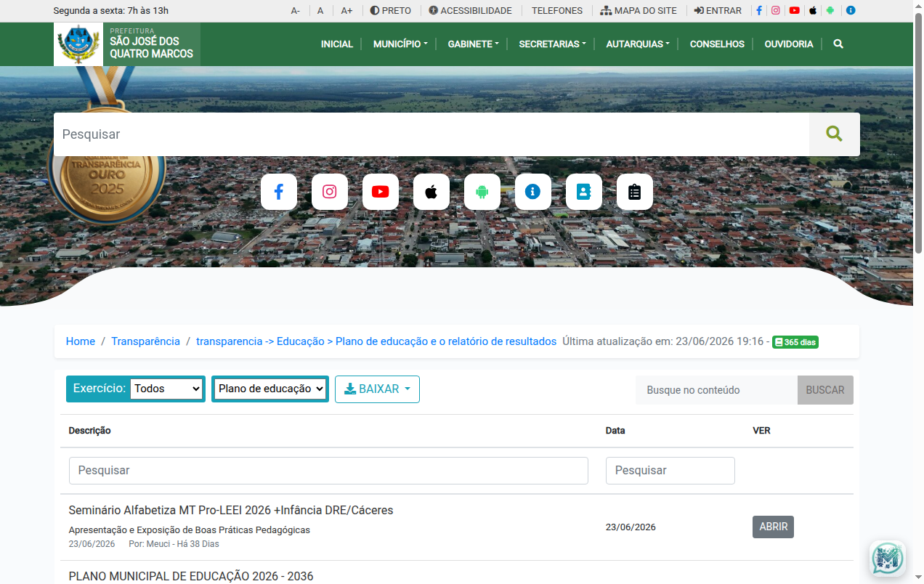Go to the INICIAL menu item

tap(337, 44)
